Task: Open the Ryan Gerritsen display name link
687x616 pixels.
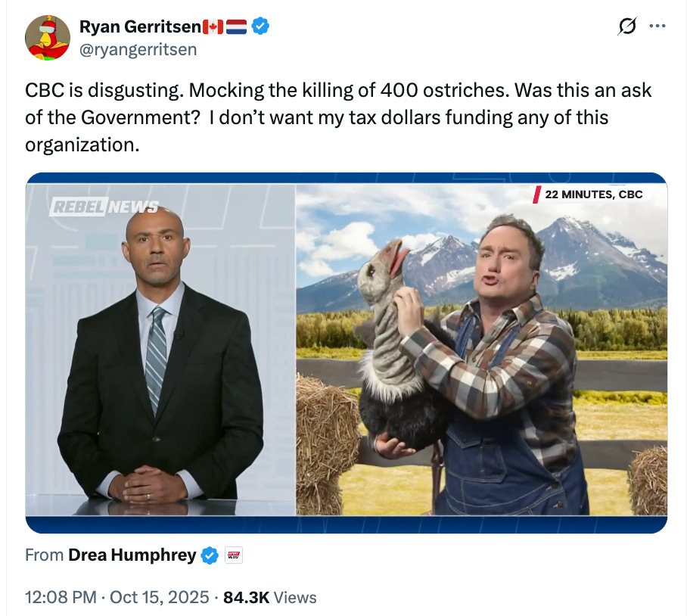Action: [140, 26]
